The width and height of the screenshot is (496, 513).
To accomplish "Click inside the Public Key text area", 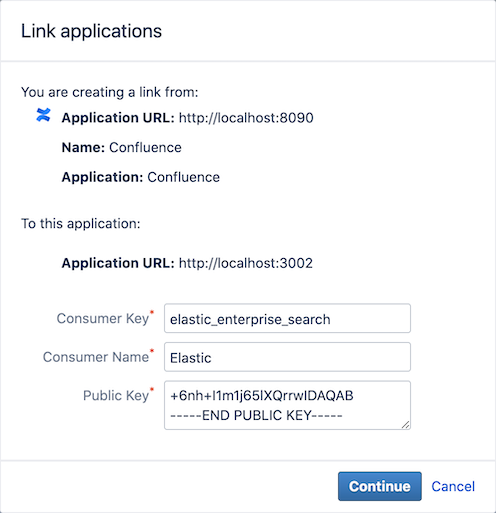I will [287, 405].
